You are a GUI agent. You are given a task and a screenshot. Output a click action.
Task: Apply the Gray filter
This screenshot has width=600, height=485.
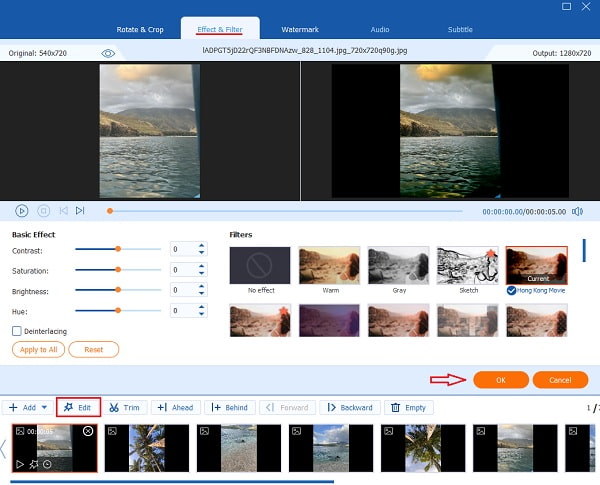point(398,265)
